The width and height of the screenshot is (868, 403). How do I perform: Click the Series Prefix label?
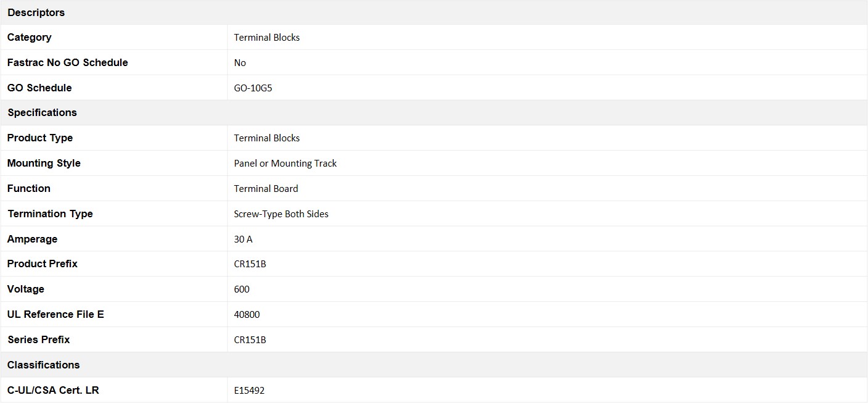point(38,339)
